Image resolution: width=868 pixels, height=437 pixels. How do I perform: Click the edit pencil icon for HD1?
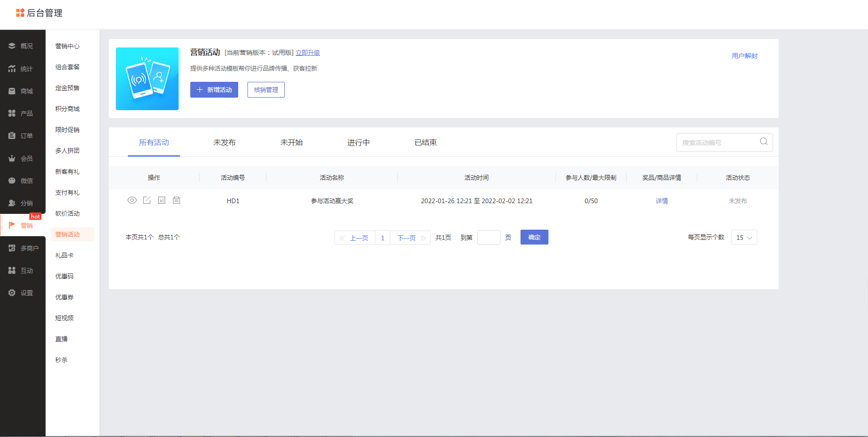tap(147, 200)
